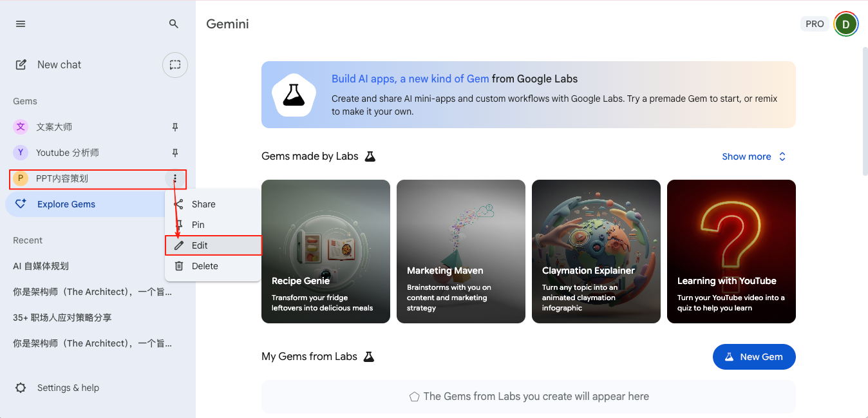Click the flask icon in Labs banner

(x=293, y=95)
